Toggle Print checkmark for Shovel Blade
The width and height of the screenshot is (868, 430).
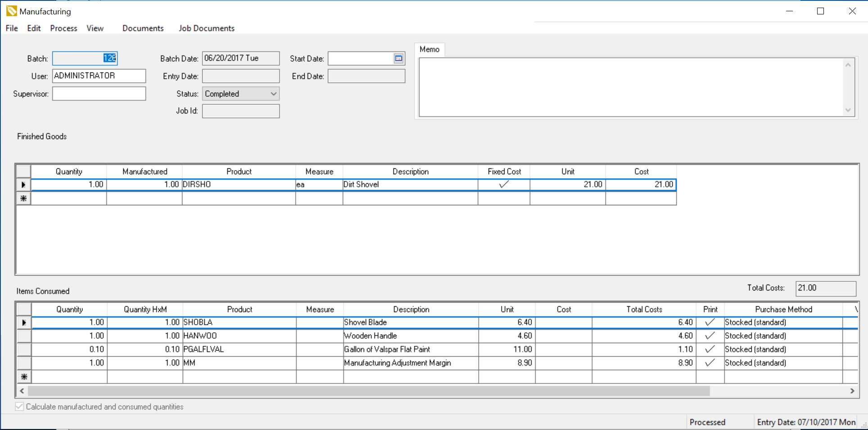710,322
